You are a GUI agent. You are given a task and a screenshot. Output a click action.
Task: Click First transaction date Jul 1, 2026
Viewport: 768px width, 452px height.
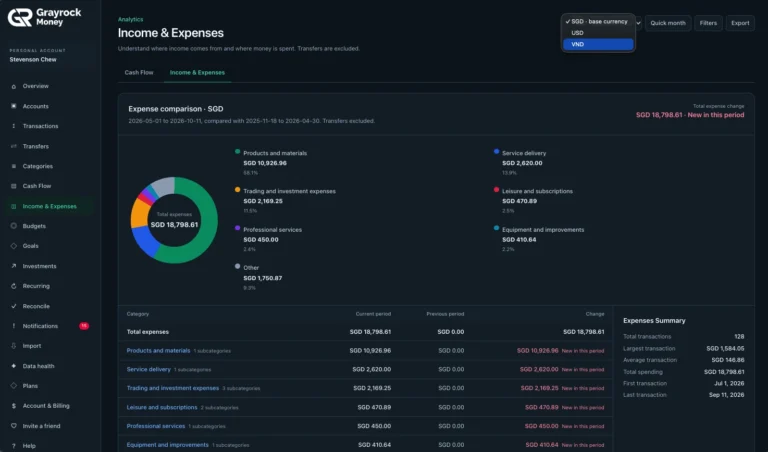tap(729, 383)
